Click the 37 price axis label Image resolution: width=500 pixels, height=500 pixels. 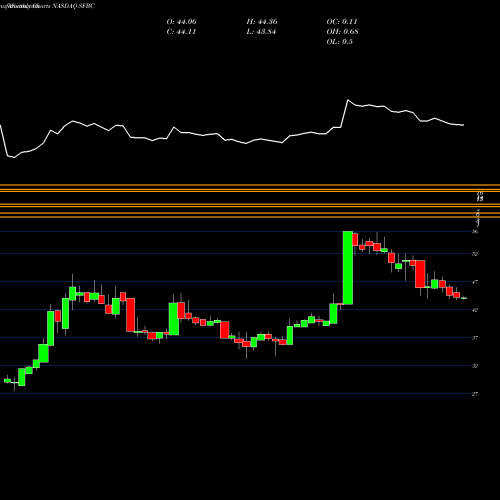[475, 338]
